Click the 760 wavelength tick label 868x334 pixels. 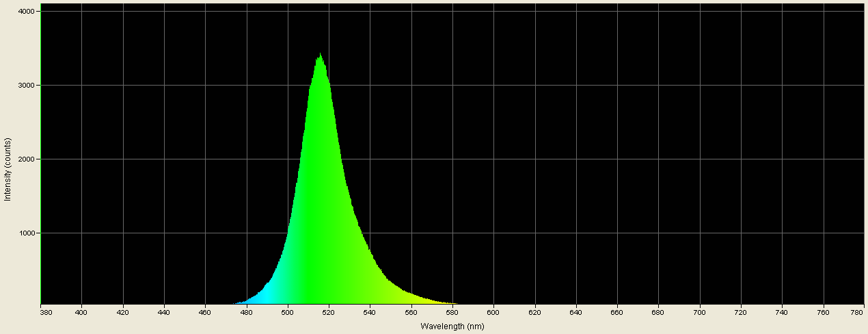[x=824, y=312]
